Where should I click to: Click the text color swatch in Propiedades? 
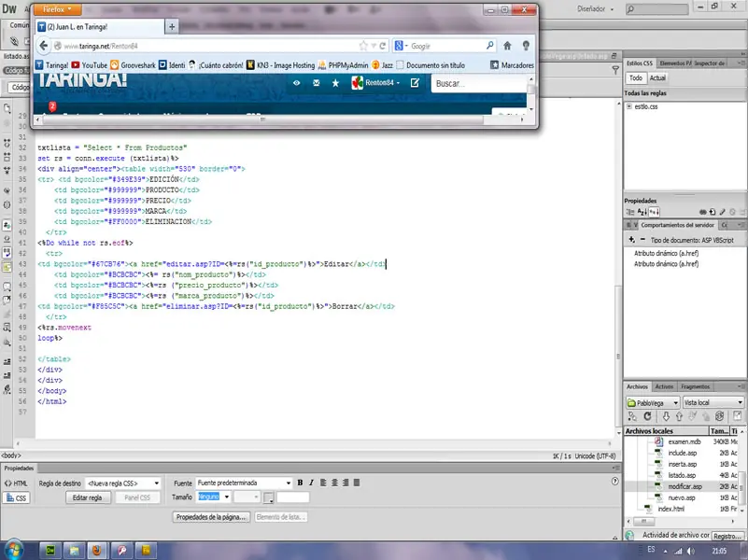pyautogui.click(x=269, y=498)
